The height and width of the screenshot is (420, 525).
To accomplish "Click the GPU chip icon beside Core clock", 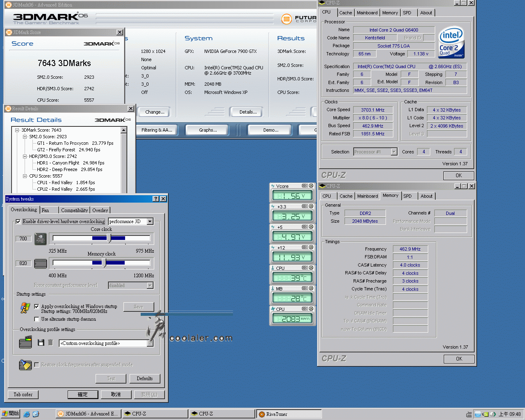I will click(41, 239).
